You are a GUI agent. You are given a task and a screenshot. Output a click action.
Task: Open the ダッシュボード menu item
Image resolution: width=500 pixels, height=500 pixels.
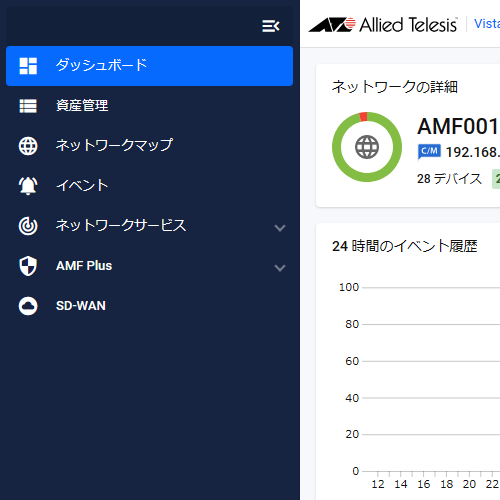tap(149, 66)
